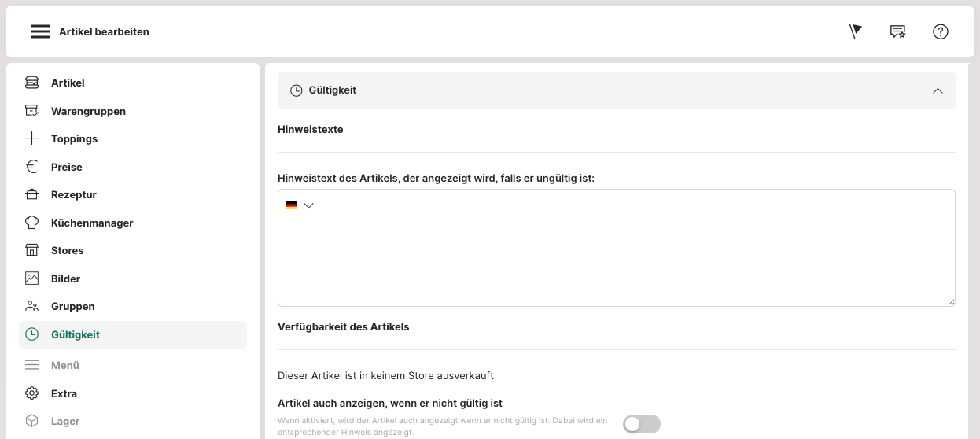Go to the Rezeptur section
980x439 pixels.
pyautogui.click(x=73, y=194)
